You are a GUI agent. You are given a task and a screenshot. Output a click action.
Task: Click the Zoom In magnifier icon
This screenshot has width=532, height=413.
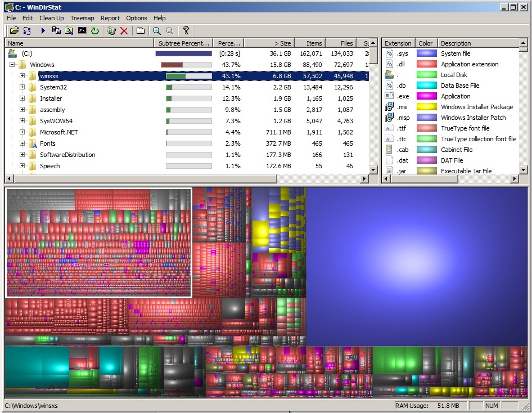click(x=156, y=31)
